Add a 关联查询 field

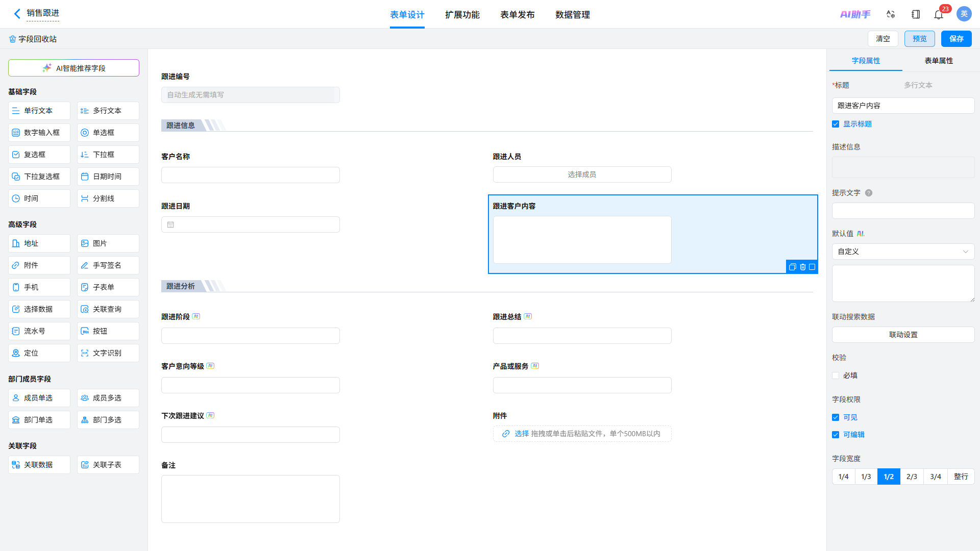coord(108,309)
